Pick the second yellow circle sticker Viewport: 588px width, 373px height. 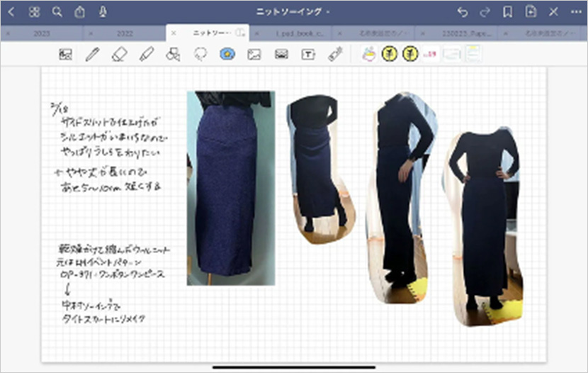[x=410, y=54]
